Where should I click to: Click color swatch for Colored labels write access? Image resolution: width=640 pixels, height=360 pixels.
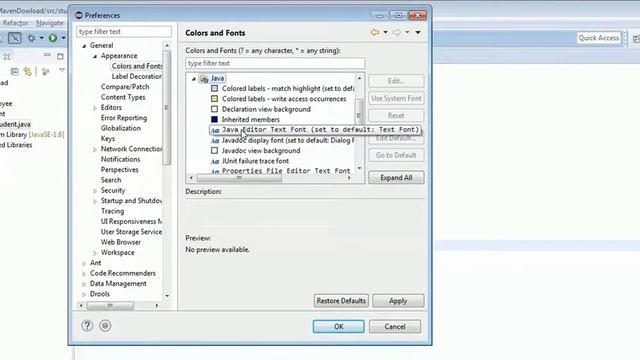(x=214, y=99)
